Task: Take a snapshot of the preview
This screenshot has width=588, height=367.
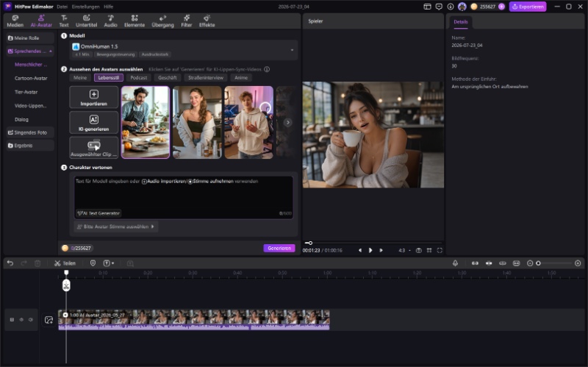Action: click(x=419, y=250)
